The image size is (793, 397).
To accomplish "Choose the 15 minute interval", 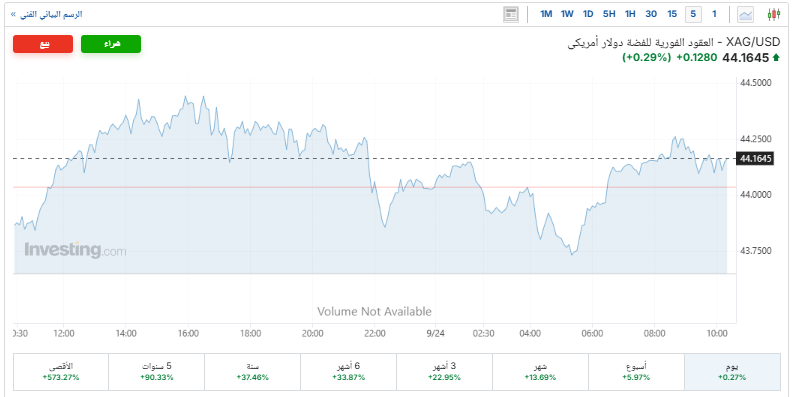I will 672,14.
